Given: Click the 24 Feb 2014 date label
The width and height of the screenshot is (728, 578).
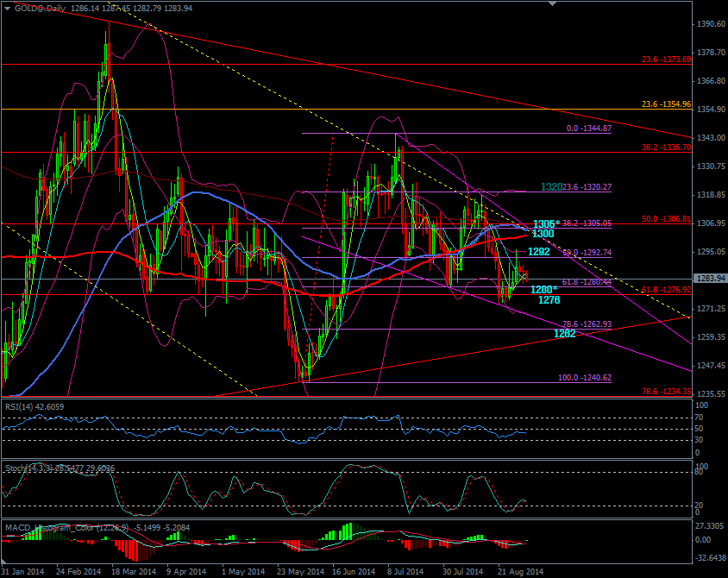Looking at the screenshot, I should pos(78,571).
